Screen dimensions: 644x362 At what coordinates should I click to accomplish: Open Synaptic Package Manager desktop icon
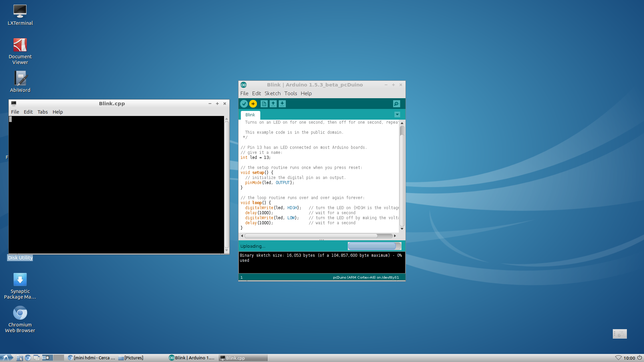coord(20,286)
